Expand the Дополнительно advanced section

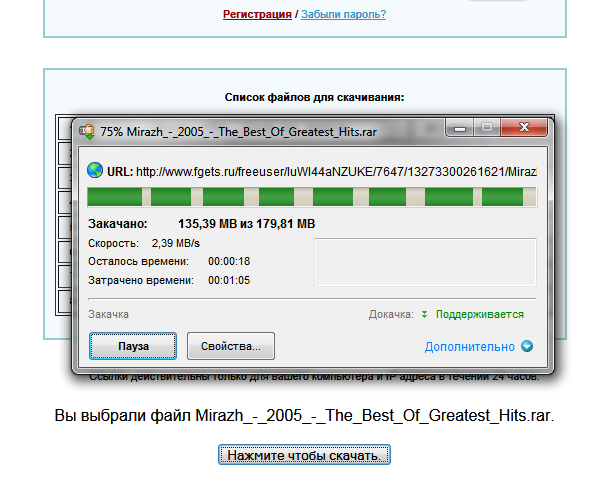tap(469, 347)
